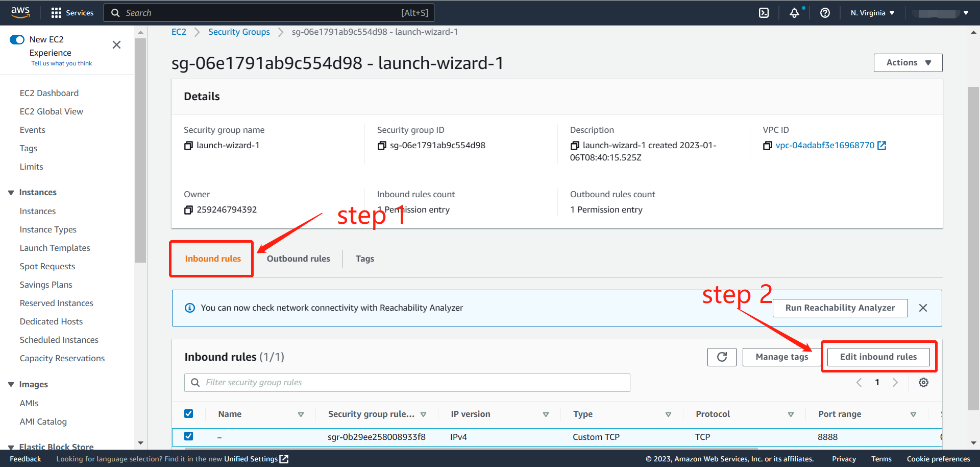Open the CloudShell terminal icon

coord(764,13)
